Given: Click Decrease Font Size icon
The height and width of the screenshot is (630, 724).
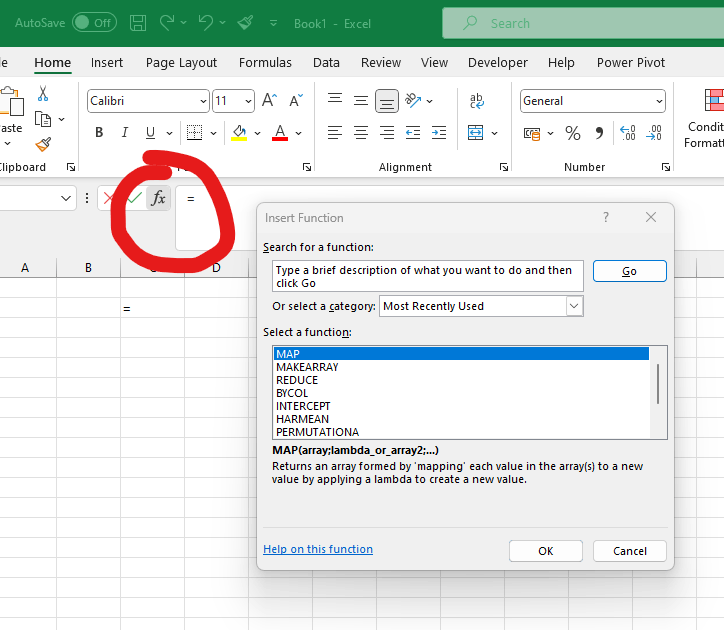Looking at the screenshot, I should coord(296,100).
